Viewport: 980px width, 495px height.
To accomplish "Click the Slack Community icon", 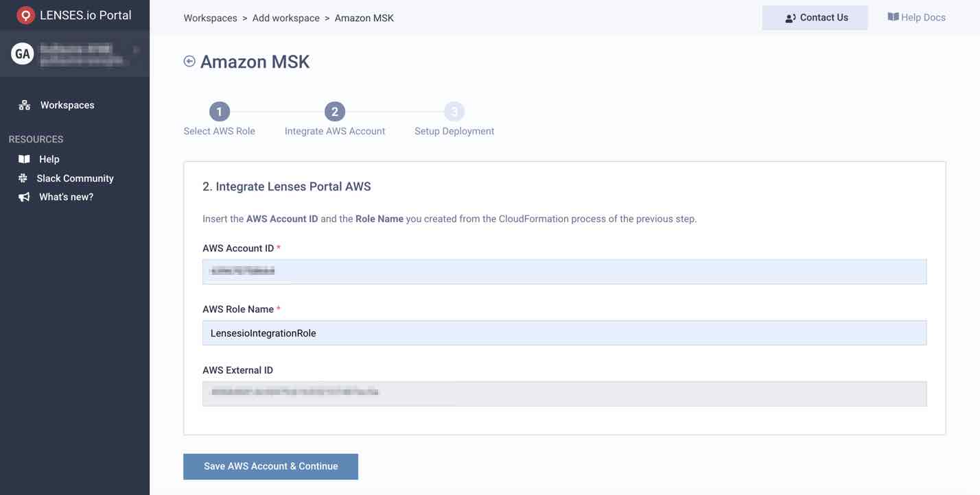I will click(x=23, y=178).
